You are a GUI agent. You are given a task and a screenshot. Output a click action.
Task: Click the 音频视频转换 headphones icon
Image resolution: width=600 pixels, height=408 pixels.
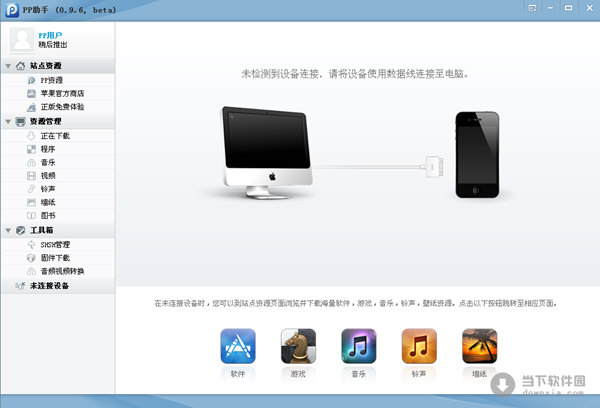point(31,271)
